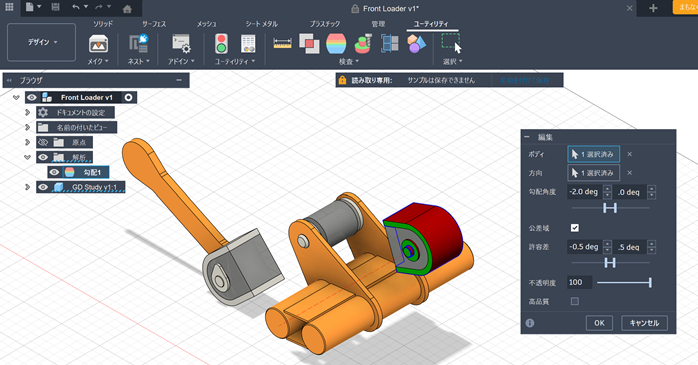Toggle visibility of 勾配1 analysis

(x=54, y=172)
